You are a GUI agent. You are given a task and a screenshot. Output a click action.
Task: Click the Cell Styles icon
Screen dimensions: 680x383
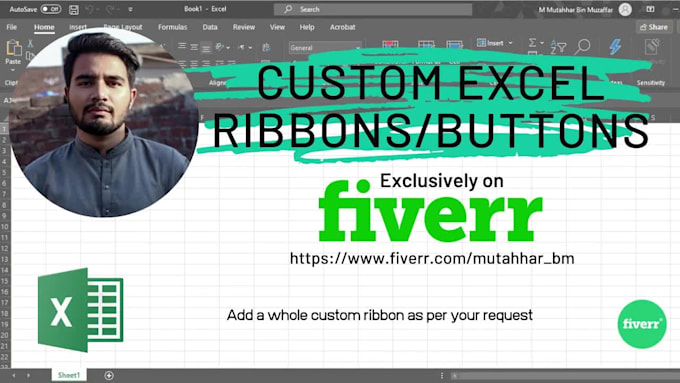pos(454,44)
